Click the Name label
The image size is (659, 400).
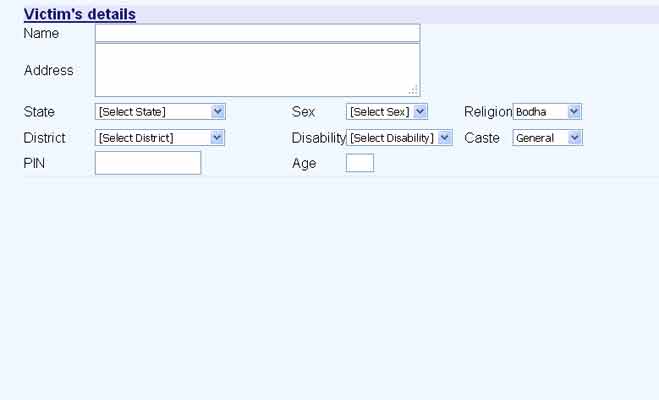point(41,33)
